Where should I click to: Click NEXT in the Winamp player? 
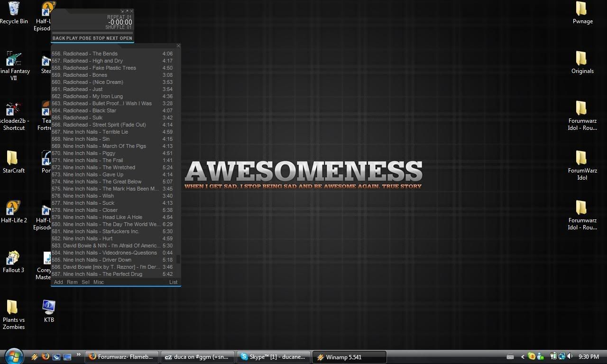click(x=112, y=38)
